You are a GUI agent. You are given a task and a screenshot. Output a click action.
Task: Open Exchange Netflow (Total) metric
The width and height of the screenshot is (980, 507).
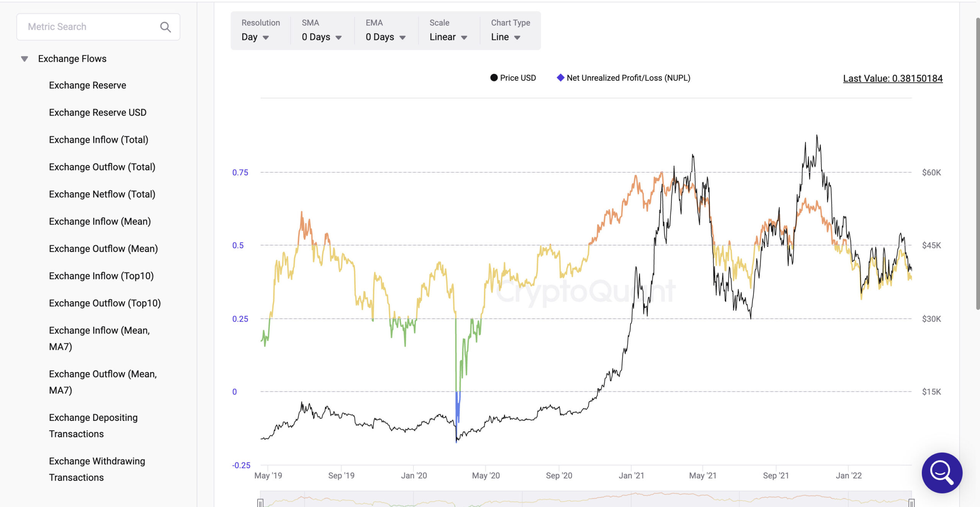[102, 194]
